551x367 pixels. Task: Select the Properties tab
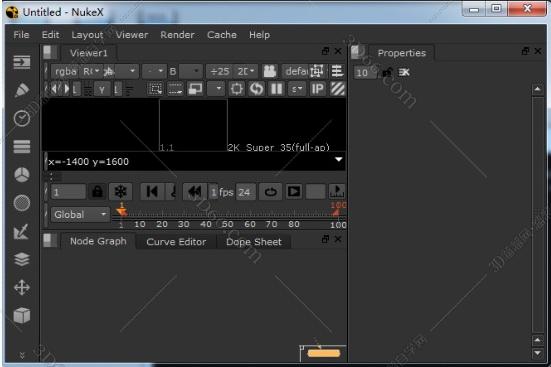click(x=402, y=53)
